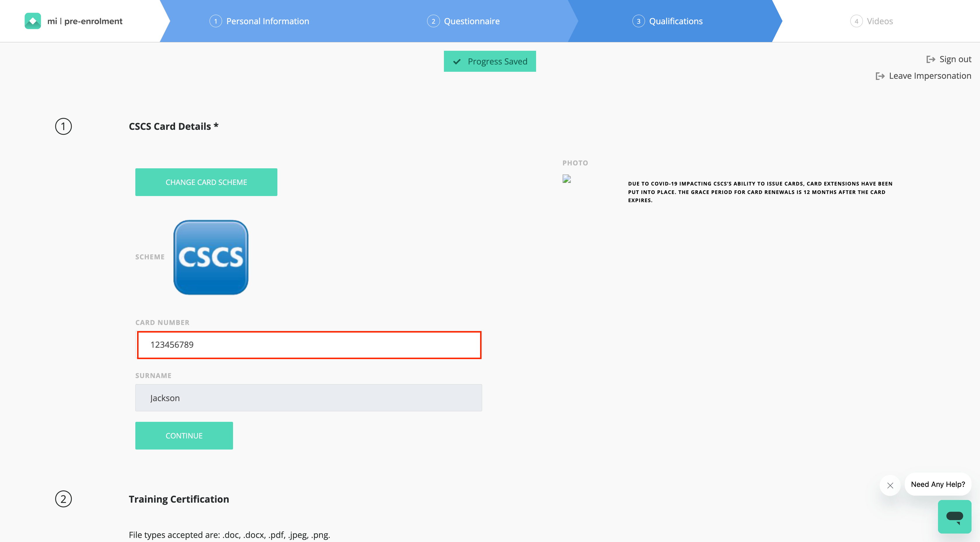This screenshot has width=980, height=542.
Task: Click the Sign out arrow icon
Action: click(x=930, y=60)
